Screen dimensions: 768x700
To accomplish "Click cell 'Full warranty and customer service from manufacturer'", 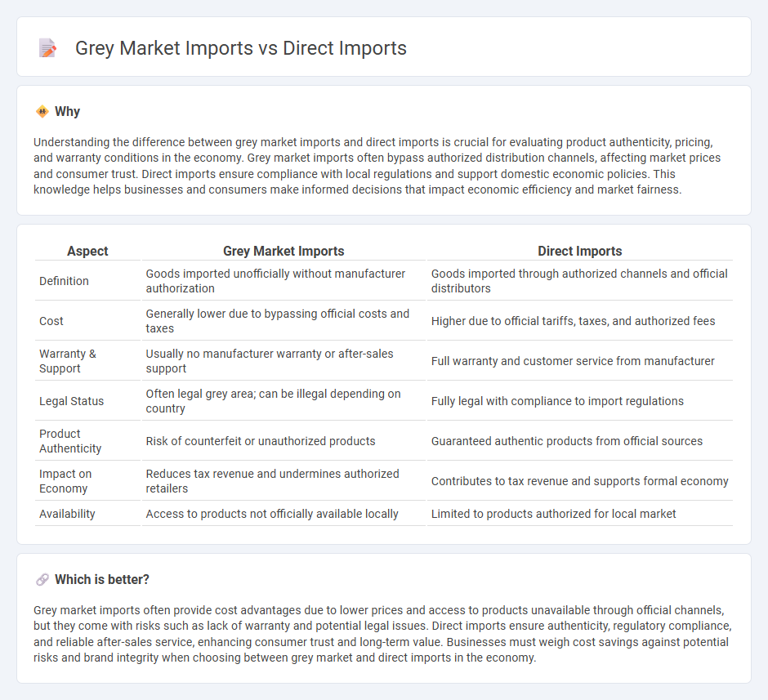I will coord(580,361).
